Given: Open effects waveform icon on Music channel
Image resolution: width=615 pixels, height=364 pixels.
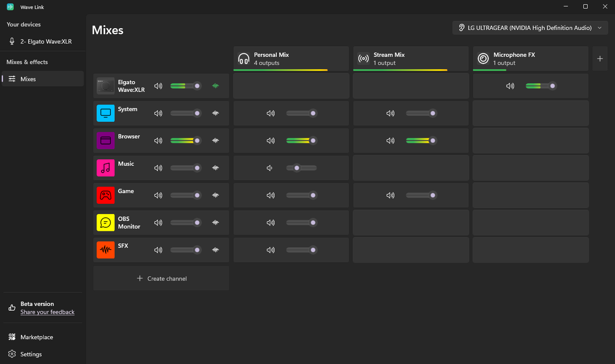Looking at the screenshot, I should click(x=216, y=168).
